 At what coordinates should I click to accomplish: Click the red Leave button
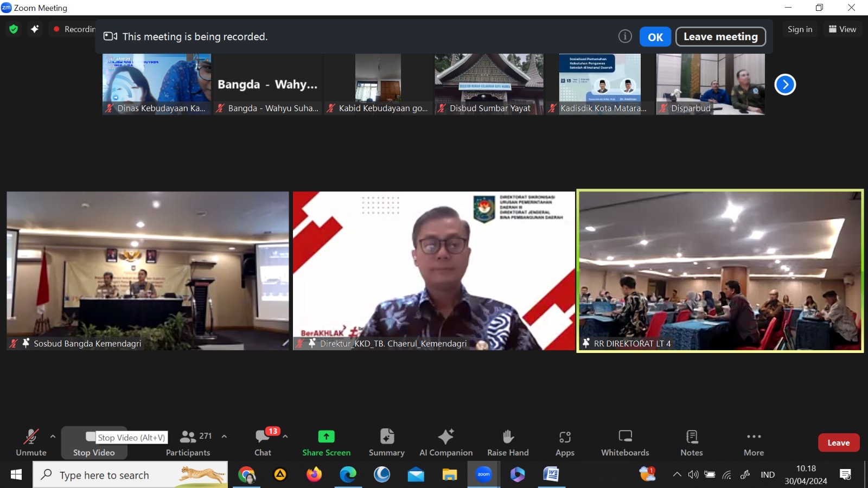click(838, 442)
